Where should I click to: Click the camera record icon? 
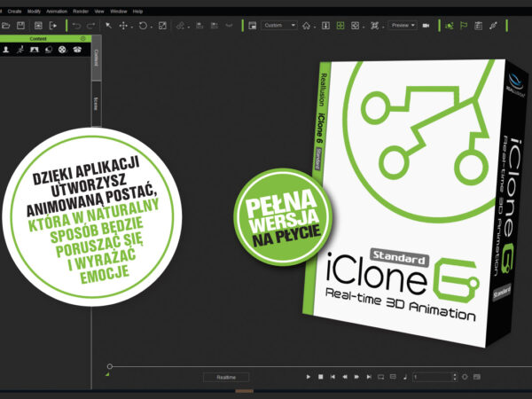coord(426,26)
